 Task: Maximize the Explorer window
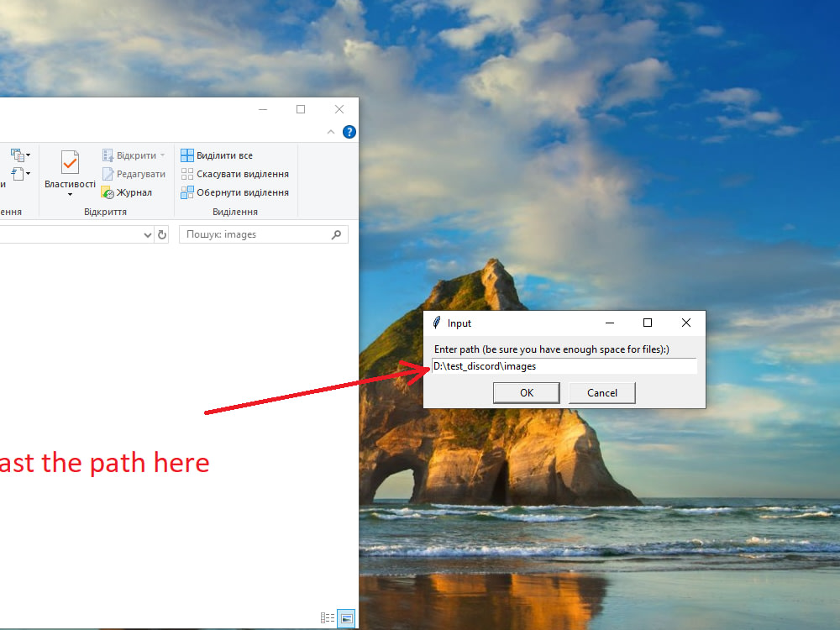(301, 109)
